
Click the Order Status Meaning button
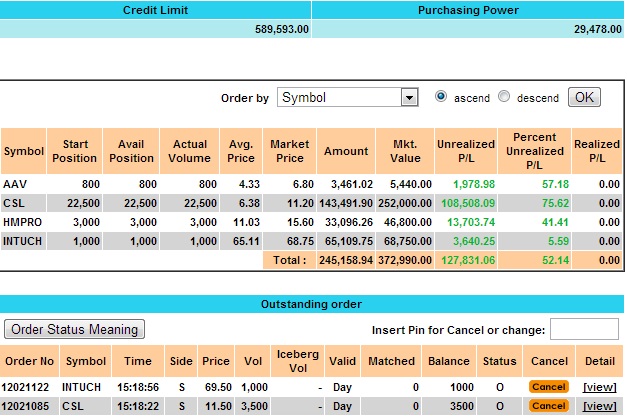75,329
